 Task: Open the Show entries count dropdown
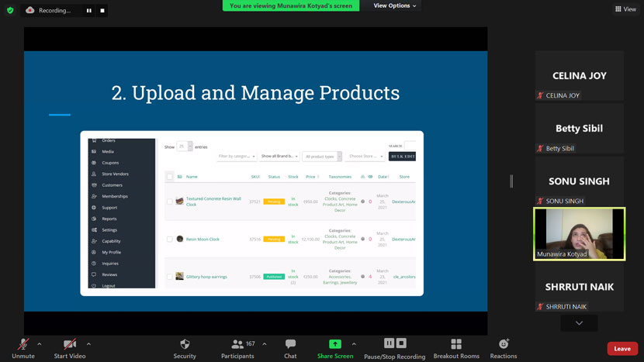[185, 147]
